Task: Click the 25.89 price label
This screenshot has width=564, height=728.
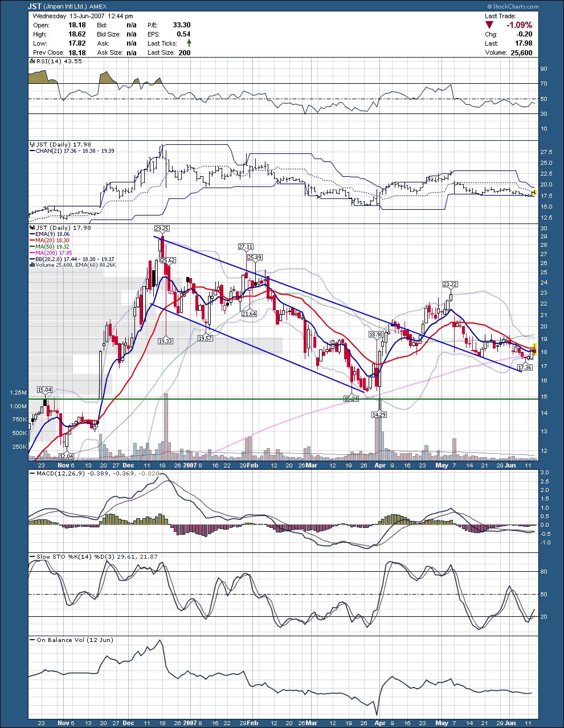Action: pyautogui.click(x=256, y=258)
